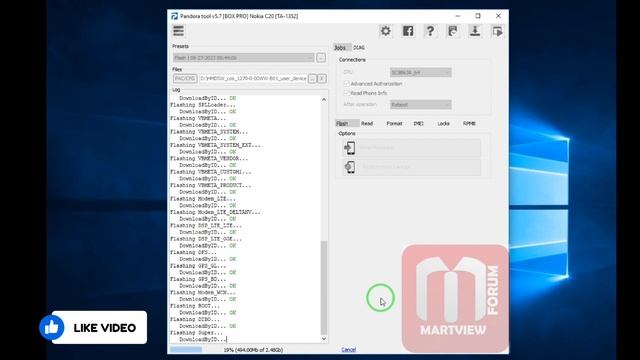Click the notes document toolbar icon
Screen dimensions: 640x360
click(x=452, y=31)
